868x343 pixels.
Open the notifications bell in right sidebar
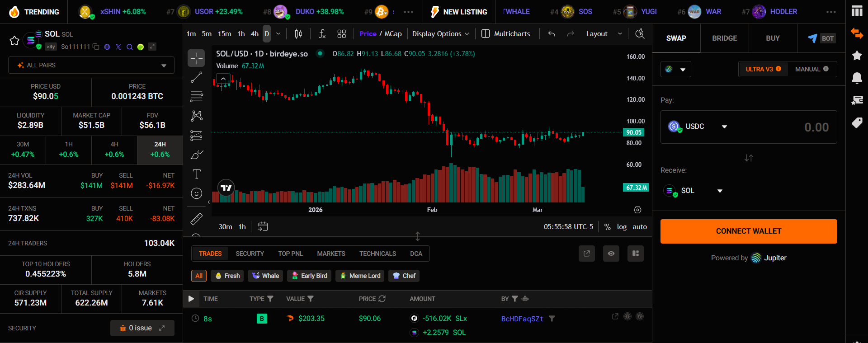click(x=857, y=78)
